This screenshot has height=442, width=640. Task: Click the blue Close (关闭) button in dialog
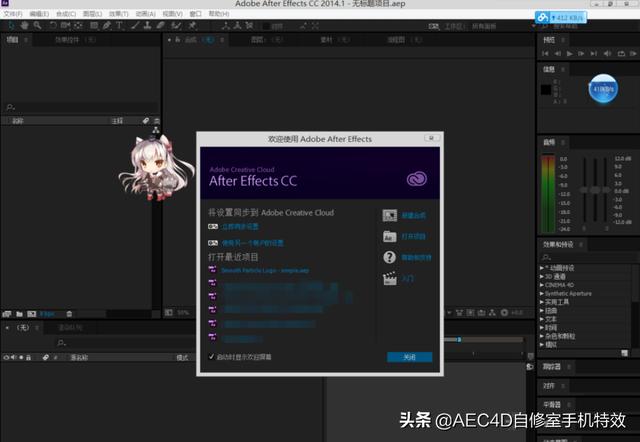coord(409,357)
